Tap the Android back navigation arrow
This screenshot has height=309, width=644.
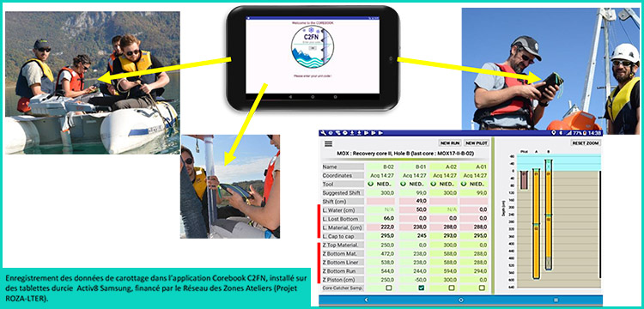(366, 300)
